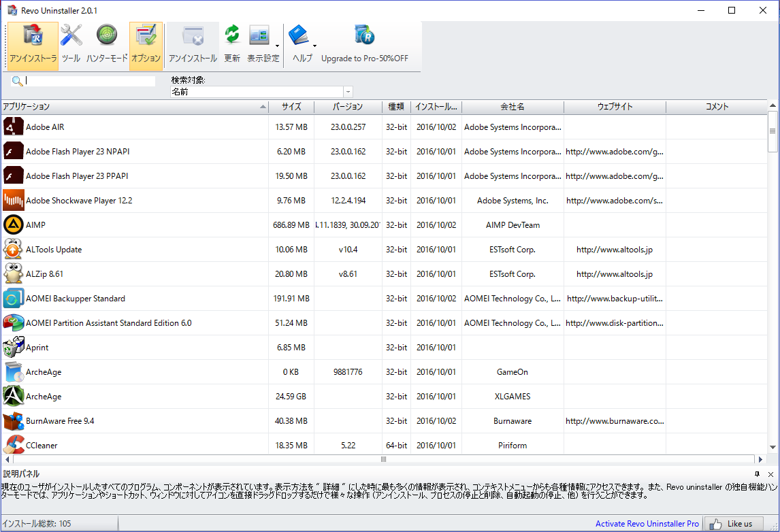The width and height of the screenshot is (780, 532).
Task: Open http://www.altools.jp in ALZip row
Action: pyautogui.click(x=615, y=274)
